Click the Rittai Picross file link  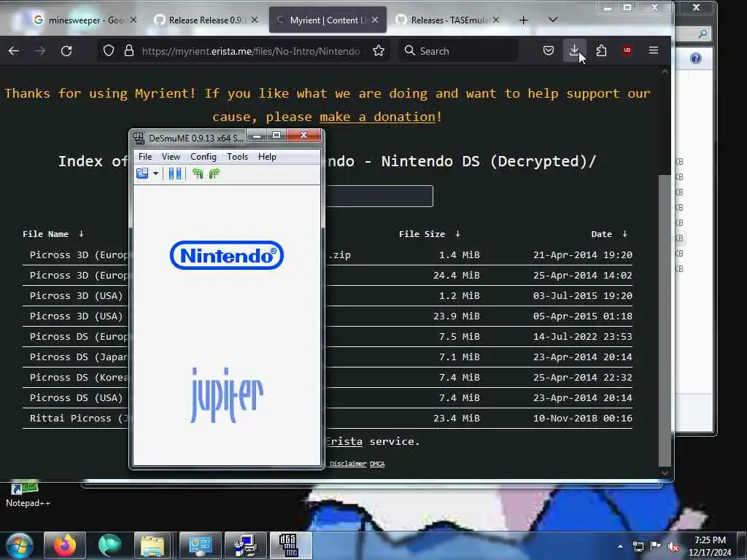click(x=79, y=418)
